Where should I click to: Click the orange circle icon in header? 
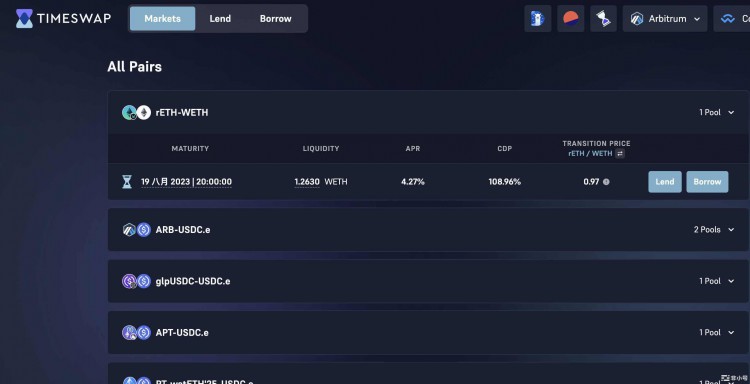571,19
